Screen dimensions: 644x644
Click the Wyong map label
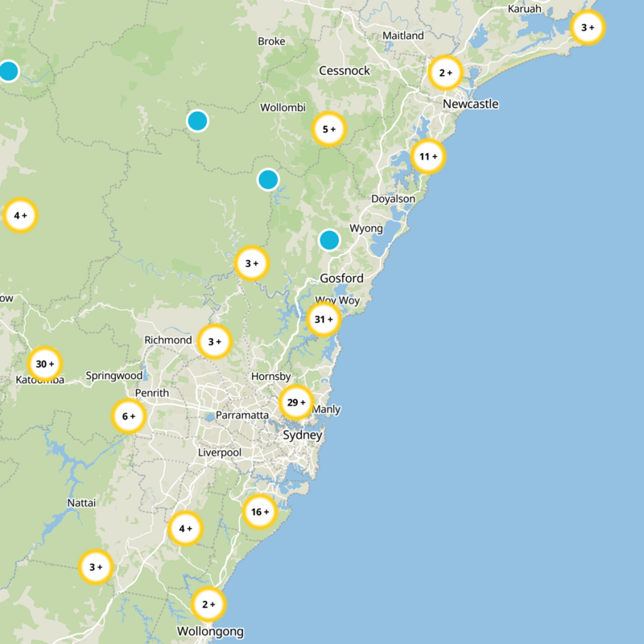click(x=366, y=229)
